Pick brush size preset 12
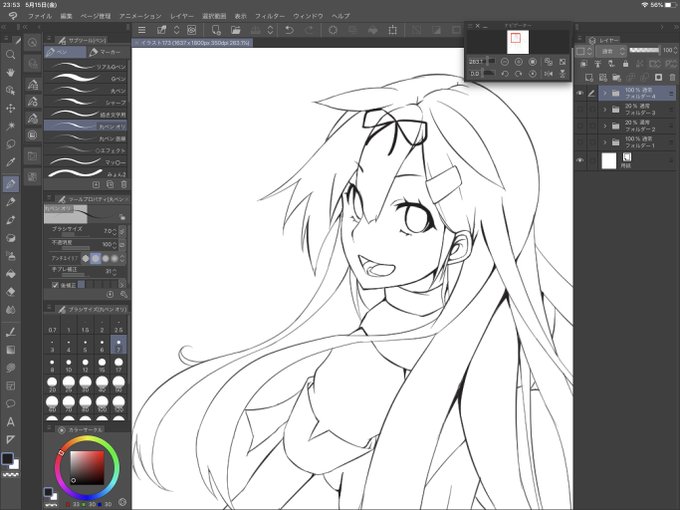Screen dimensions: 680x510 85,365
